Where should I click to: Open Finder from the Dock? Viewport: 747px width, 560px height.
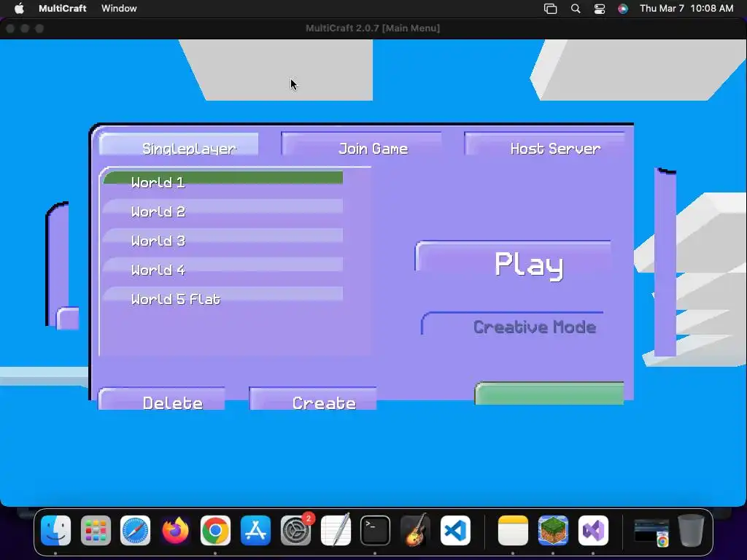[55, 531]
